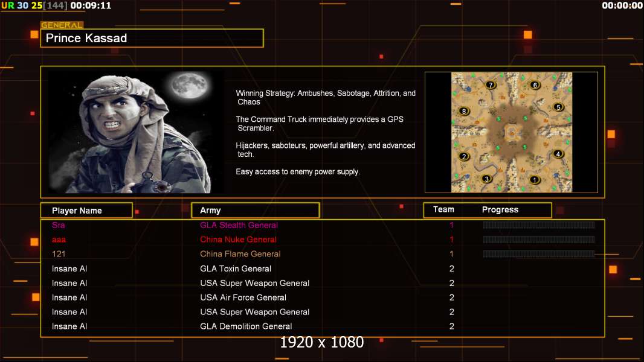This screenshot has width=644, height=362.
Task: Click start position 1 on the map
Action: (534, 180)
